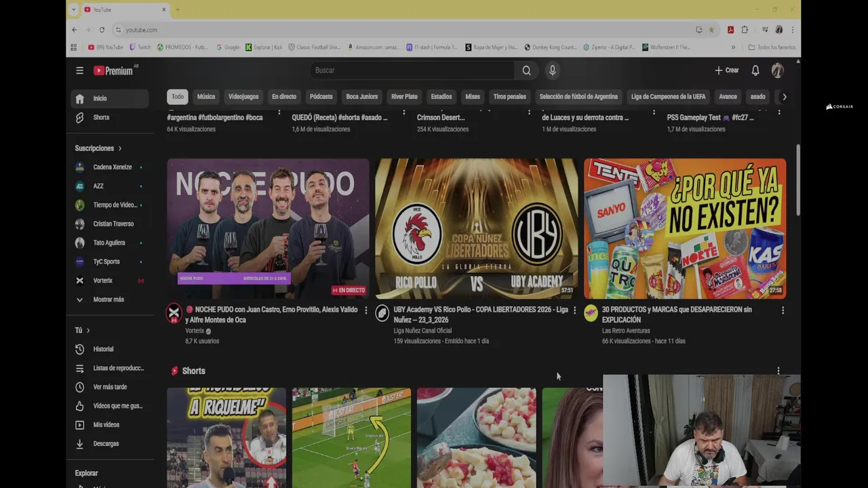
Task: Select the Videojuegos filter chip
Action: tap(243, 97)
